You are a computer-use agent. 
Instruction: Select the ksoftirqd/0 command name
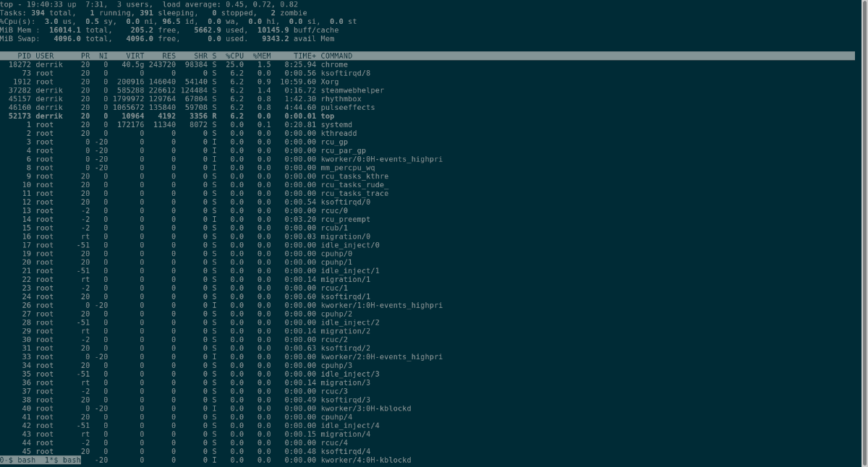[346, 202]
